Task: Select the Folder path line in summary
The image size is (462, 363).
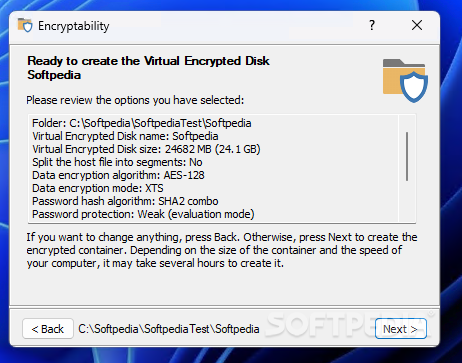Action: click(142, 123)
